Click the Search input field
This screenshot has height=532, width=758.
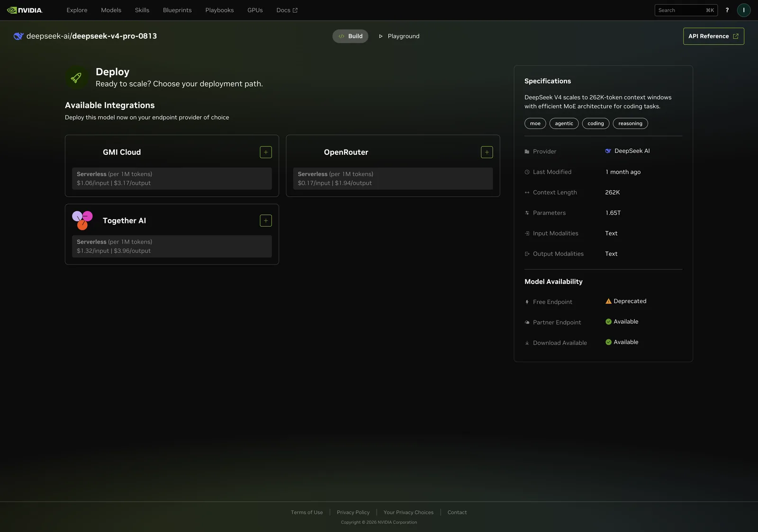[686, 10]
